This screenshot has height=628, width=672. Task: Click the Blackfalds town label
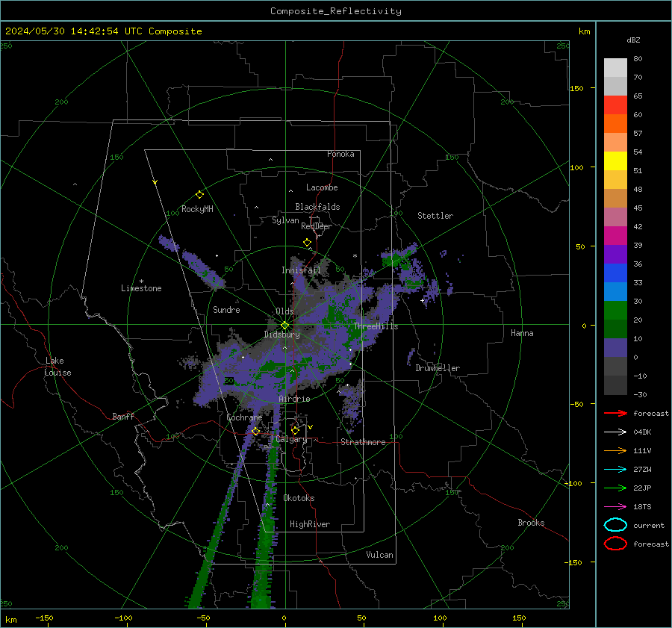coord(317,207)
